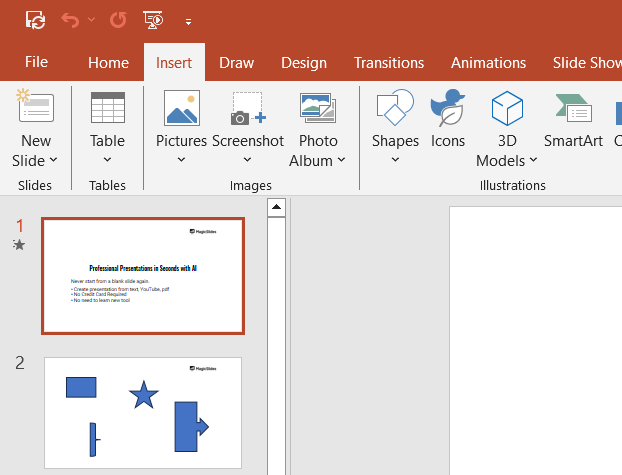Switch to the Draw tab
Screen dimensions: 622x475
click(236, 63)
